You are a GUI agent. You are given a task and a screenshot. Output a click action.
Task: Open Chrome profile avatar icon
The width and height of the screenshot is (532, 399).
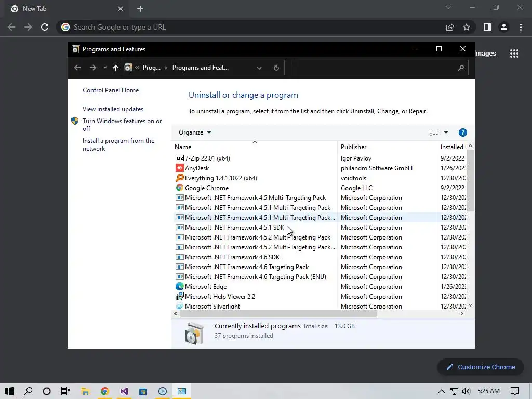pyautogui.click(x=504, y=27)
